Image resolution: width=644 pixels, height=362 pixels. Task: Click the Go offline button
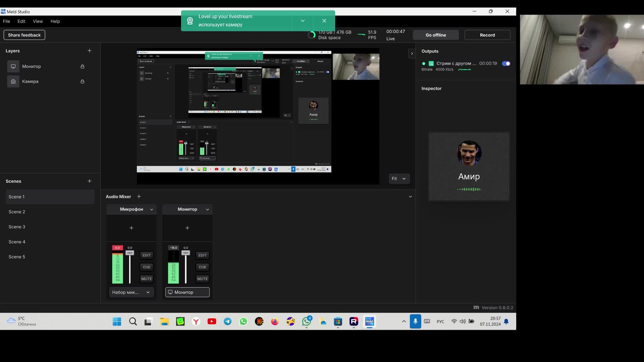pyautogui.click(x=435, y=35)
